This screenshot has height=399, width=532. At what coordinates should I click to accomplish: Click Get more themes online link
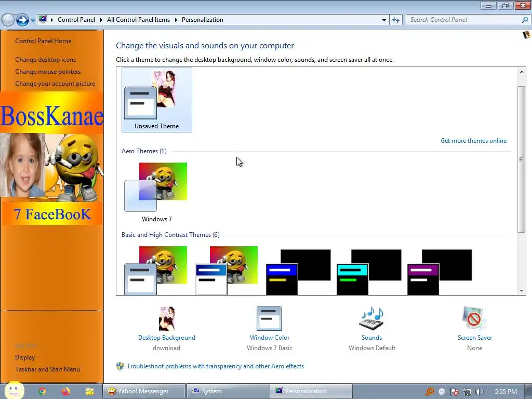pyautogui.click(x=473, y=141)
